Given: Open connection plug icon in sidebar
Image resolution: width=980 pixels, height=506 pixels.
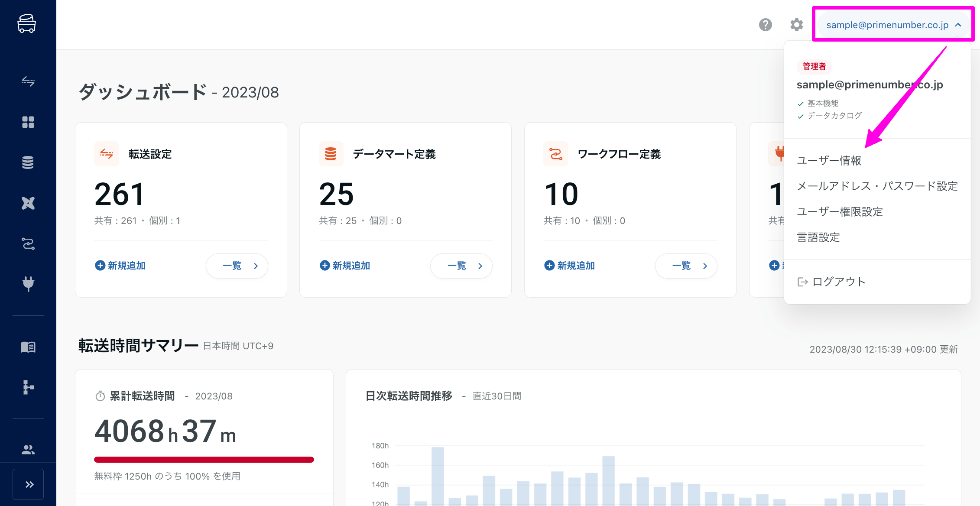Looking at the screenshot, I should tap(28, 283).
